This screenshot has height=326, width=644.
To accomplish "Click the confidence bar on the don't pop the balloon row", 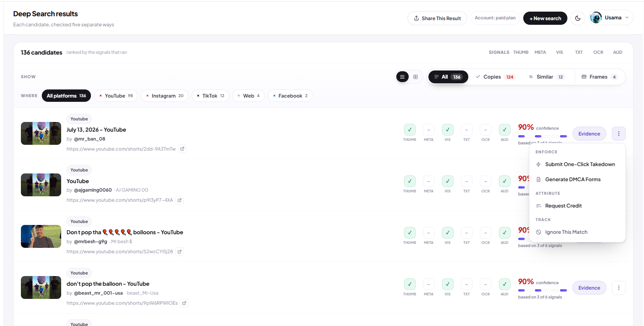I will pos(543,290).
